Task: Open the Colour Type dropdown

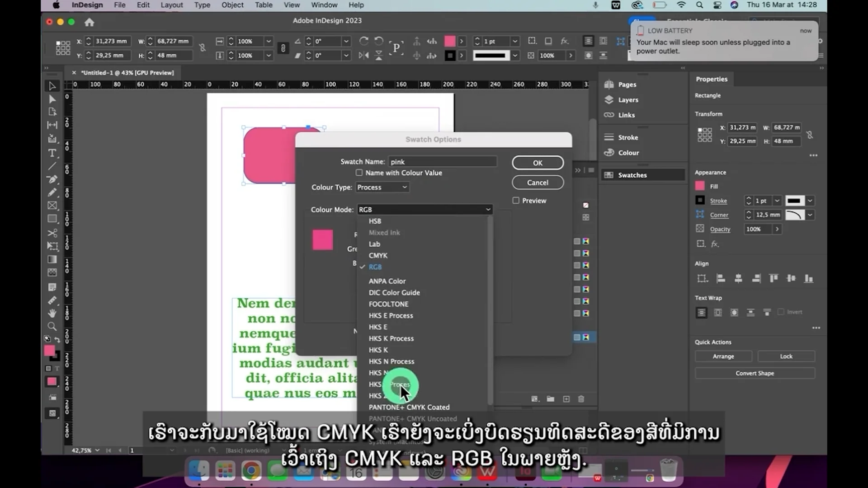Action: click(382, 187)
